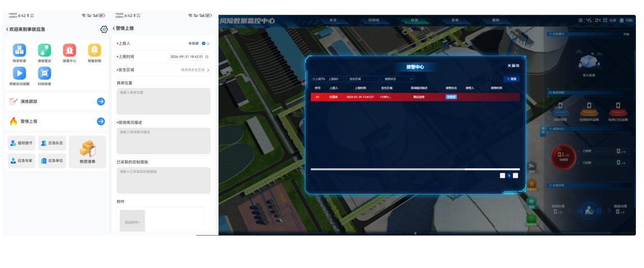The height and width of the screenshot is (268, 644).
Task: Click 库存预警 blue indicator
Action: point(560,112)
